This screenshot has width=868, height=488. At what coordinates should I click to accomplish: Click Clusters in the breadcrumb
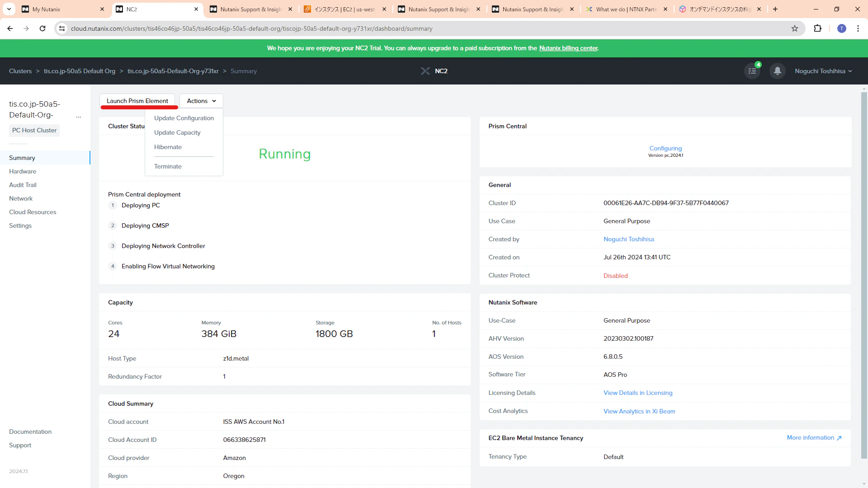20,71
